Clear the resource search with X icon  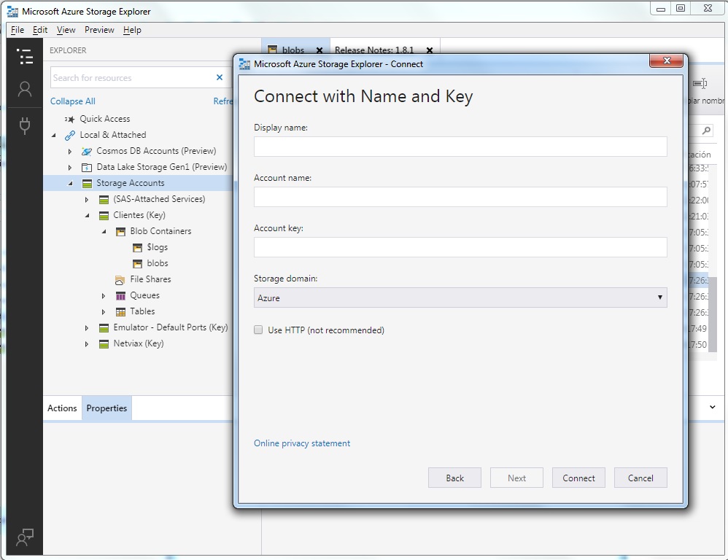pyautogui.click(x=220, y=77)
